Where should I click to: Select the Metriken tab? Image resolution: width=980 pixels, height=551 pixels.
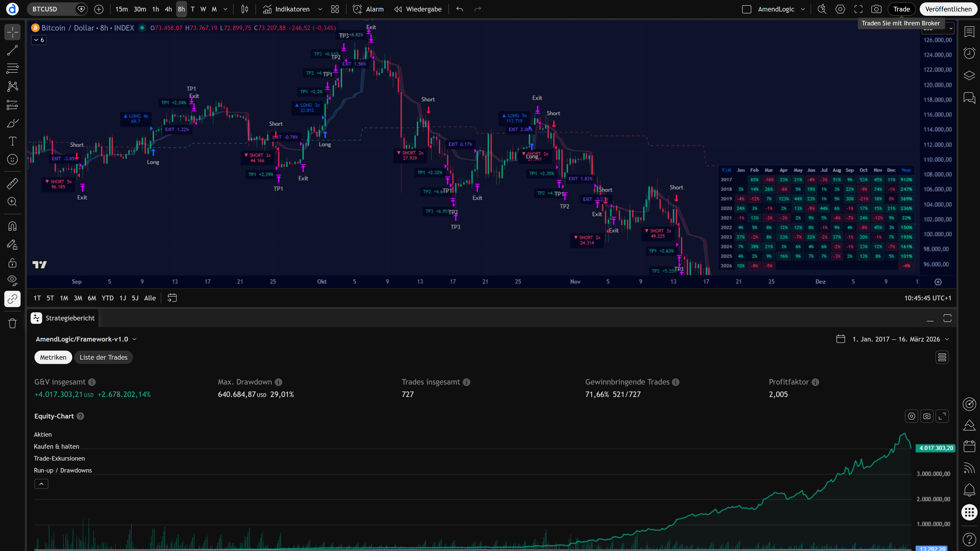point(53,358)
